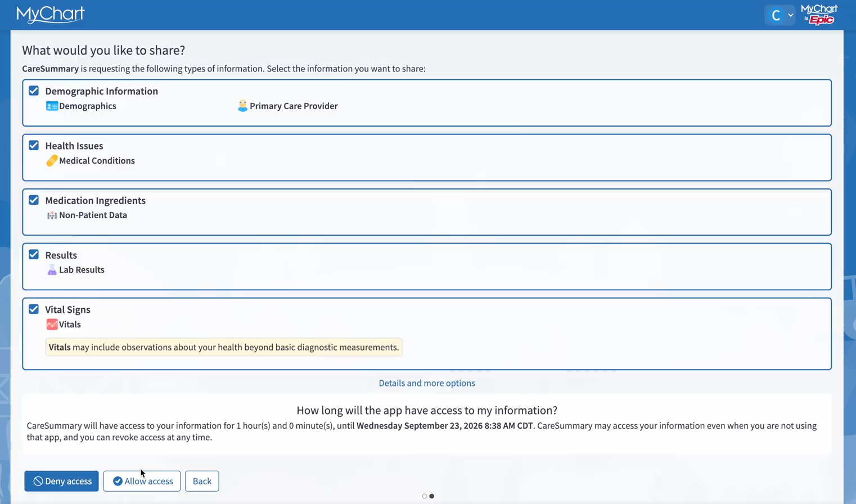Click the Primary Care Provider person icon

pyautogui.click(x=242, y=106)
